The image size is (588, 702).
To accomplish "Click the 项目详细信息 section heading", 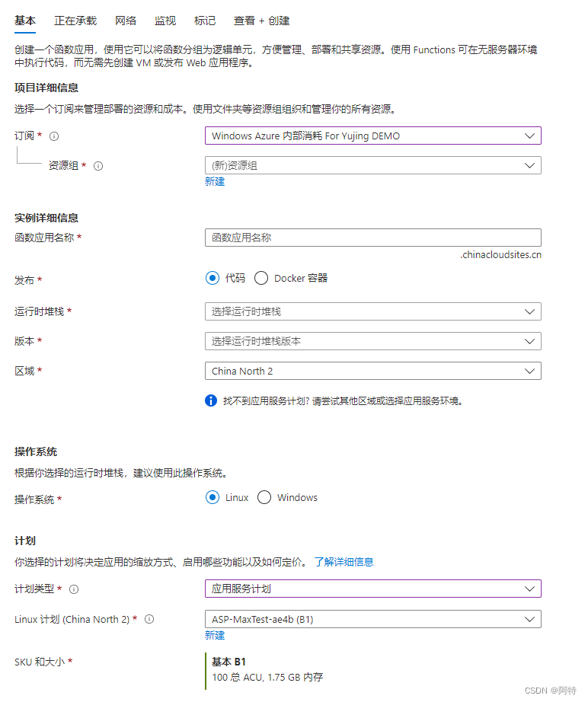I will click(x=46, y=88).
